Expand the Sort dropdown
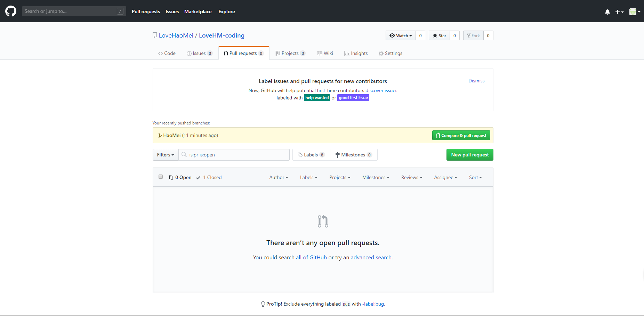The image size is (644, 316). (x=475, y=177)
